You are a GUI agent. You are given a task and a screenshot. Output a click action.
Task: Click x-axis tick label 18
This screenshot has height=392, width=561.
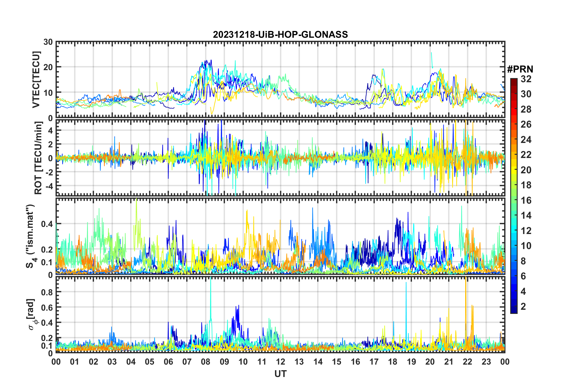pyautogui.click(x=393, y=362)
